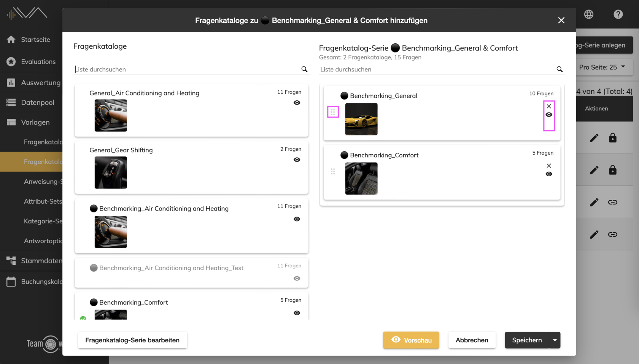This screenshot has width=639, height=364.
Task: Close the Fragenkataloge hinzufügen dialog
Action: (561, 21)
